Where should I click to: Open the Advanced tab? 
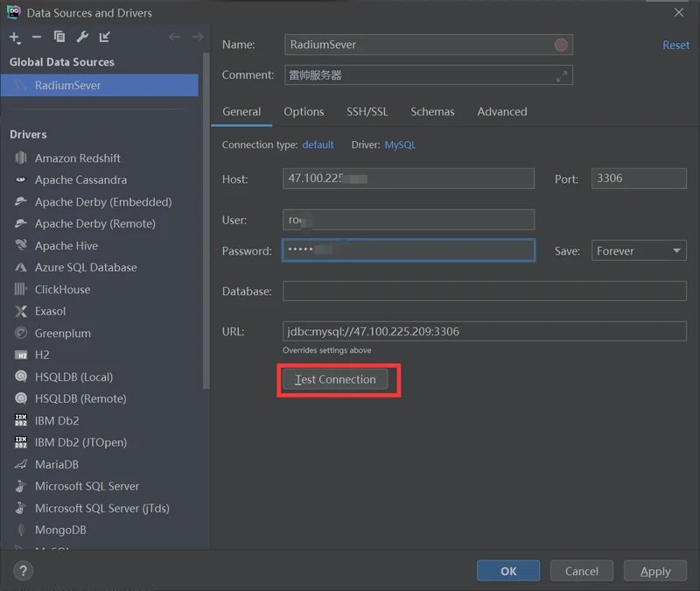(x=502, y=112)
